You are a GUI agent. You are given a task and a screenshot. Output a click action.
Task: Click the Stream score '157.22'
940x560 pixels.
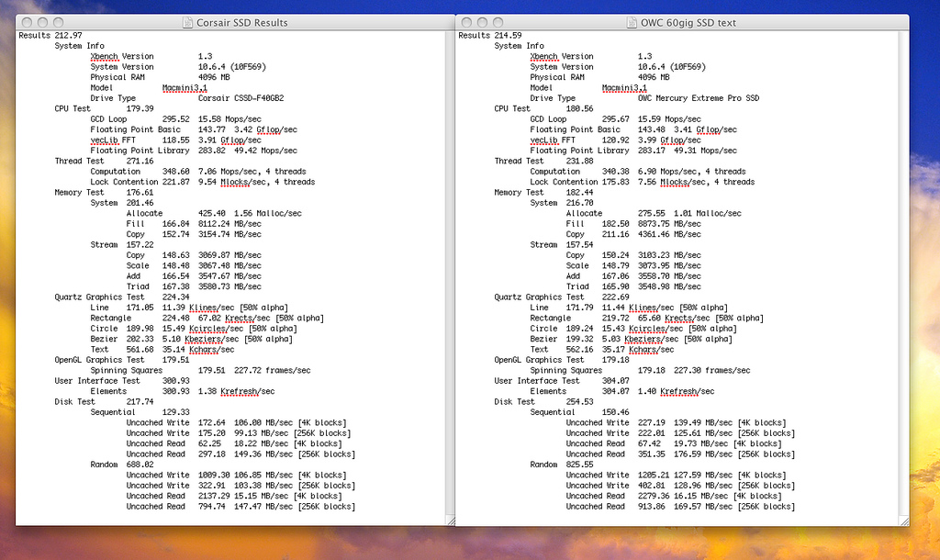click(x=140, y=244)
